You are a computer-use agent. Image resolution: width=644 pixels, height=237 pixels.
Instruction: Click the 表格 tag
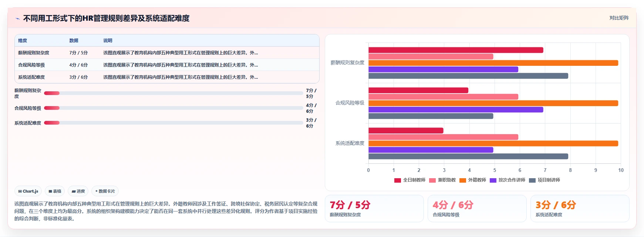click(55, 191)
